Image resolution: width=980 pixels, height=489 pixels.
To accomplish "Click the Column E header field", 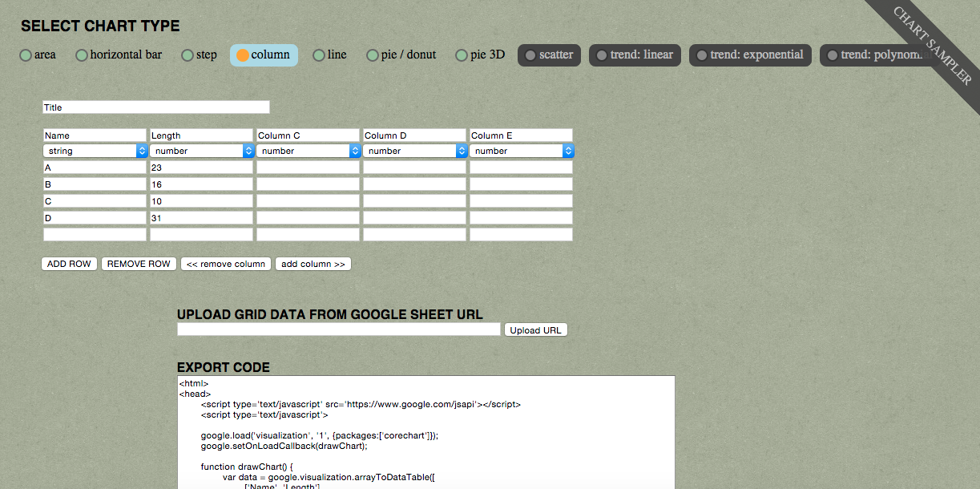I will [x=522, y=135].
